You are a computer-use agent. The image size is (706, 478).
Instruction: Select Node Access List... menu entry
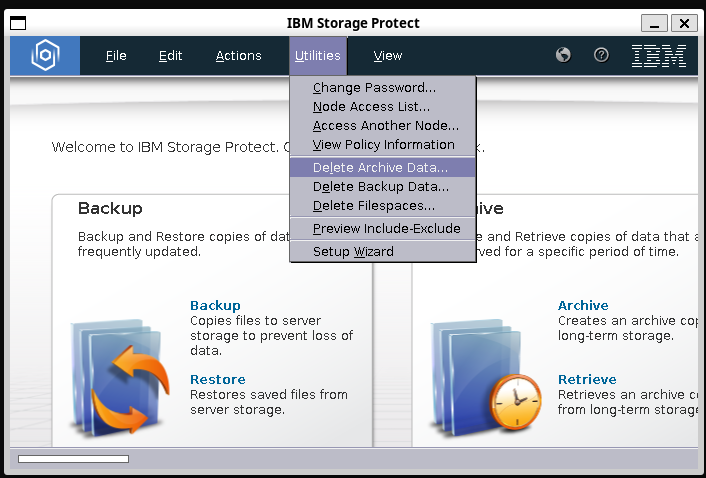pos(383,107)
